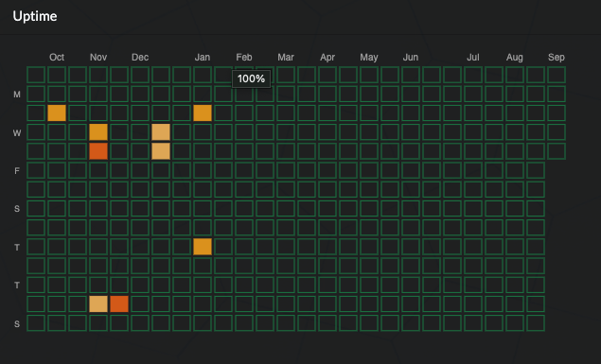The image size is (601, 364).
Task: Select green cell under Apr in F row
Action: [x=327, y=170]
